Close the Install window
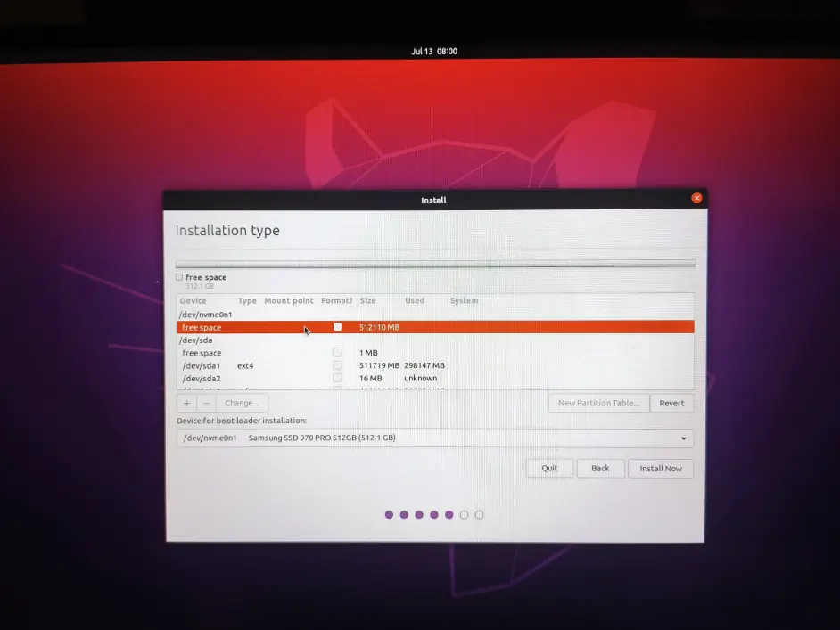This screenshot has width=840, height=630. point(696,198)
